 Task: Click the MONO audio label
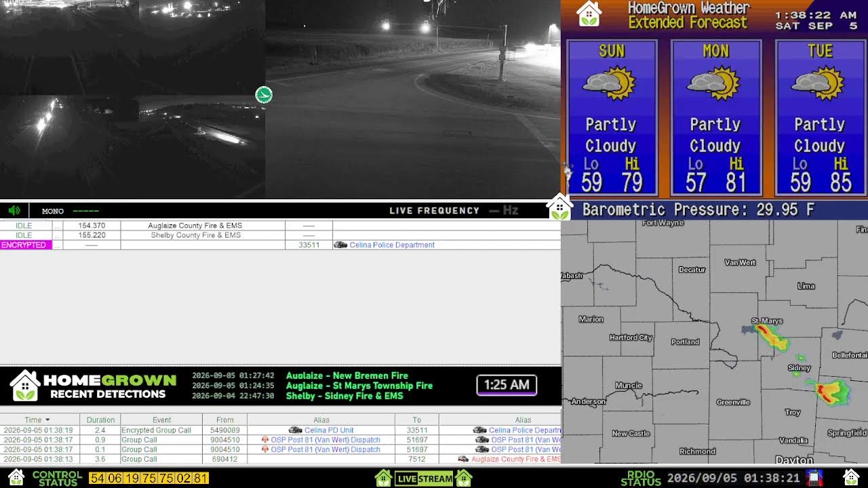pyautogui.click(x=53, y=211)
